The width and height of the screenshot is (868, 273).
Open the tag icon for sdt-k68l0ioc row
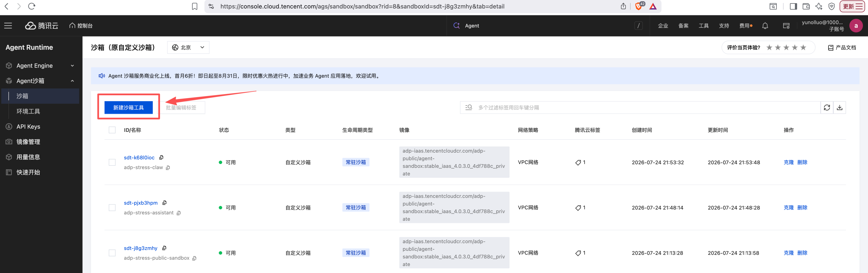click(x=578, y=162)
